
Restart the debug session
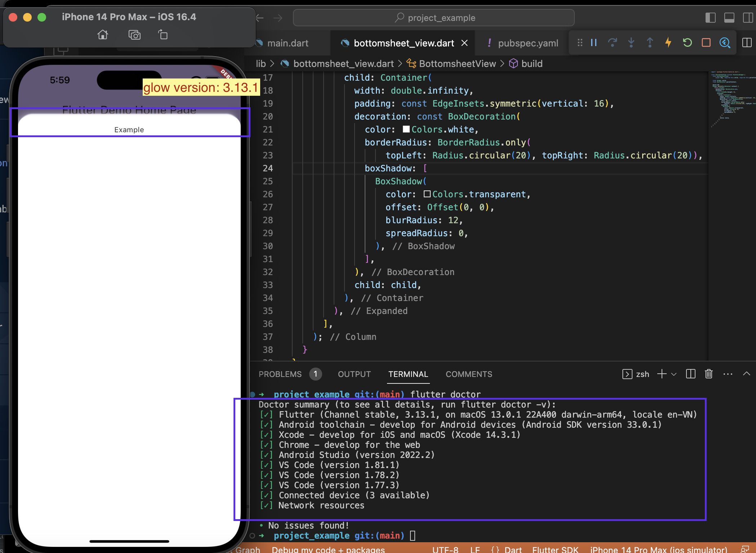point(687,43)
